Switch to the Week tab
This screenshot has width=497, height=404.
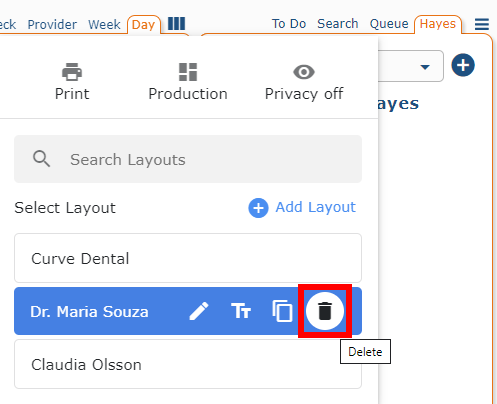[104, 24]
